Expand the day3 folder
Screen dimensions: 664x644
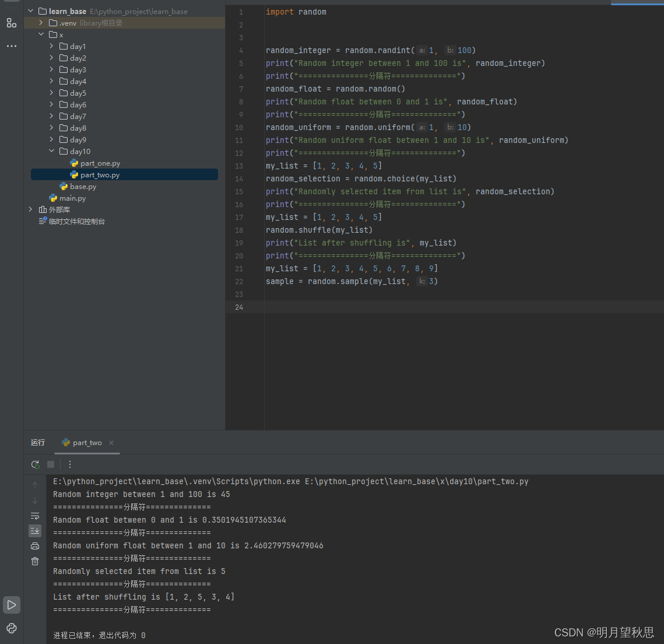(52, 69)
